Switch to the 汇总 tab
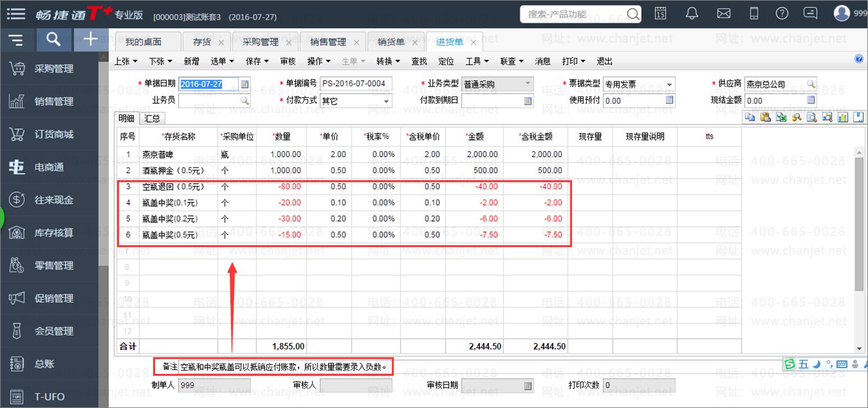This screenshot has width=868, height=408. coord(152,118)
